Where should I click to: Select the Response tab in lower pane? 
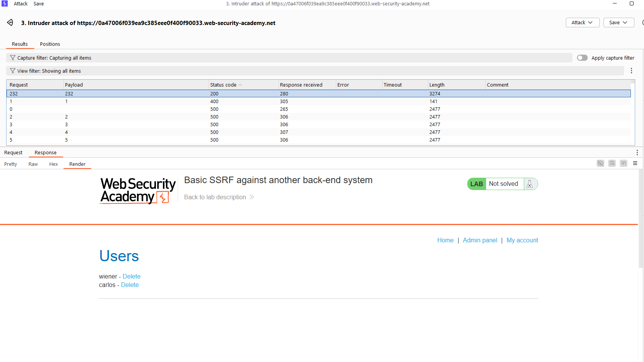click(x=45, y=153)
